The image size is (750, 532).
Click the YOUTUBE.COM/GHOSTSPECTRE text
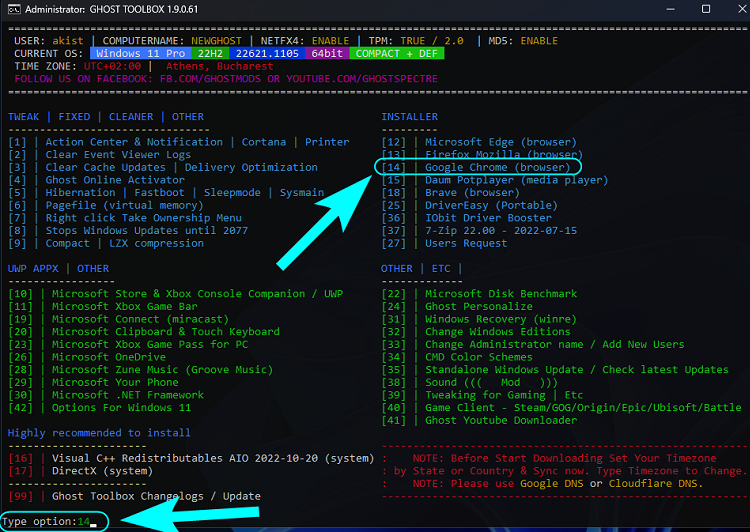point(362,79)
